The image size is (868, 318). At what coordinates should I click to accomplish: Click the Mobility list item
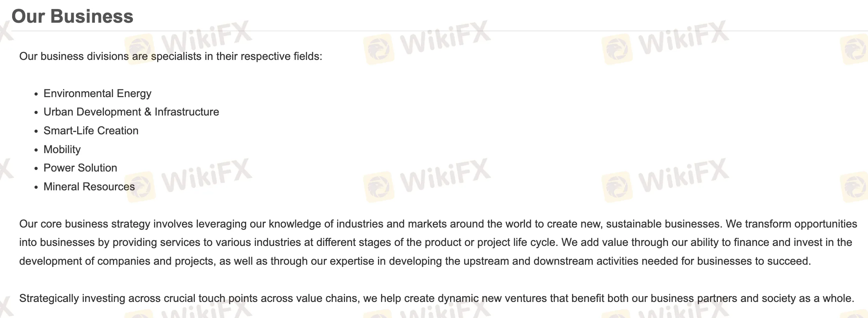(62, 150)
